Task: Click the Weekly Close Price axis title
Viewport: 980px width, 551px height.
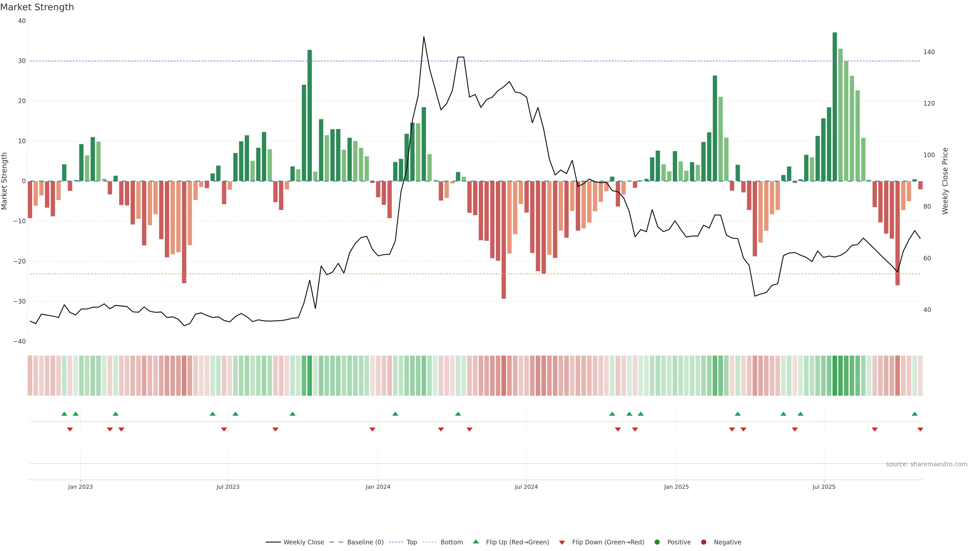Action: (945, 181)
